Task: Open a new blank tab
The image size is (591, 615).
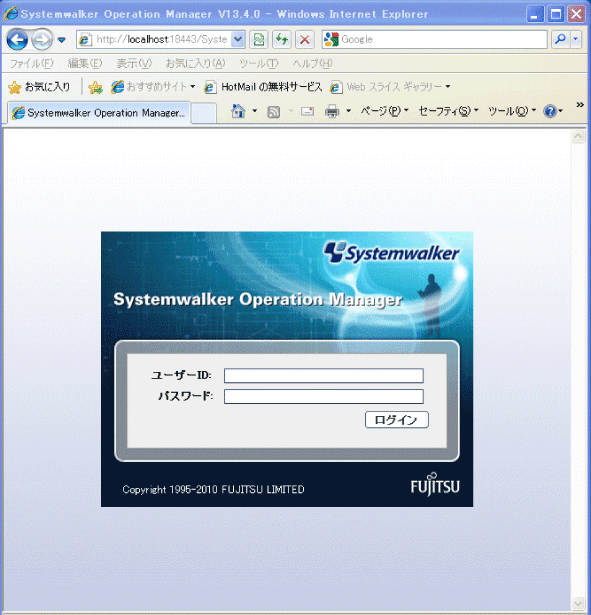Action: (x=204, y=113)
